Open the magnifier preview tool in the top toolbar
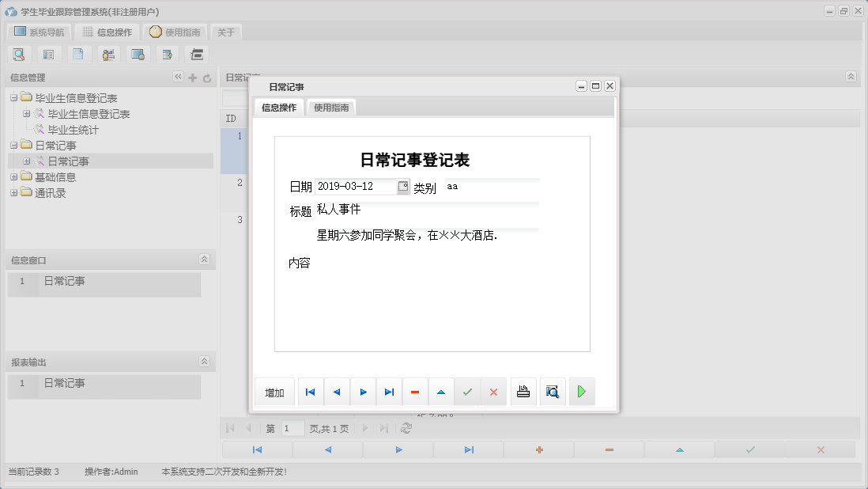This screenshot has width=868, height=489. point(19,54)
